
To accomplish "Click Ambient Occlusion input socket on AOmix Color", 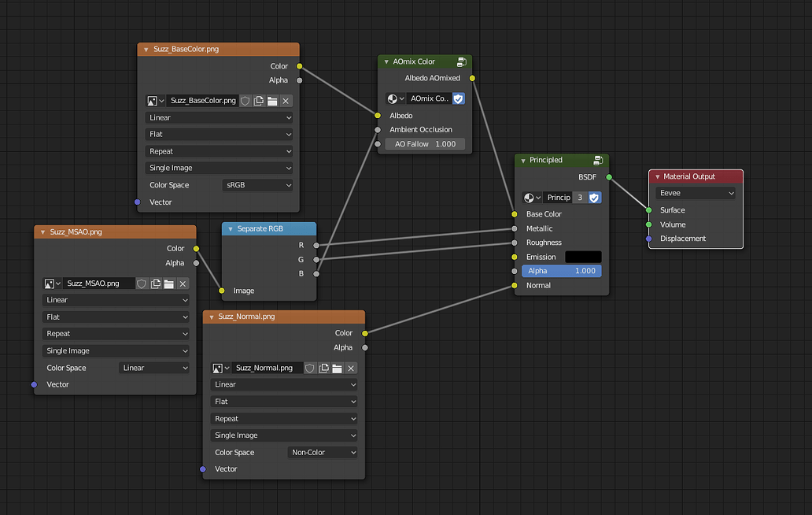I will pyautogui.click(x=378, y=129).
